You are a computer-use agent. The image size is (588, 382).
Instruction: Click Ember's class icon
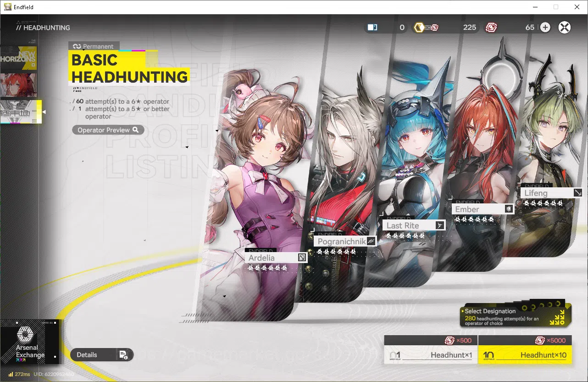509,209
